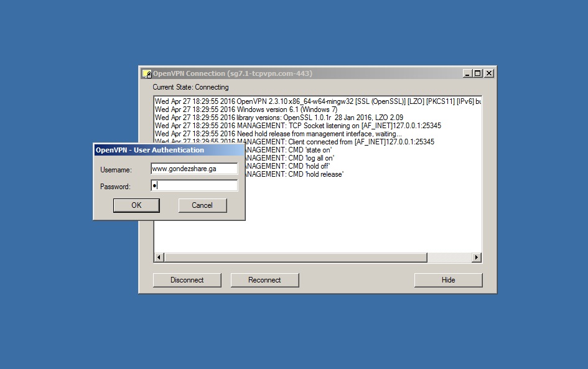Click the 'Current State: Connecting' status text

click(x=190, y=87)
